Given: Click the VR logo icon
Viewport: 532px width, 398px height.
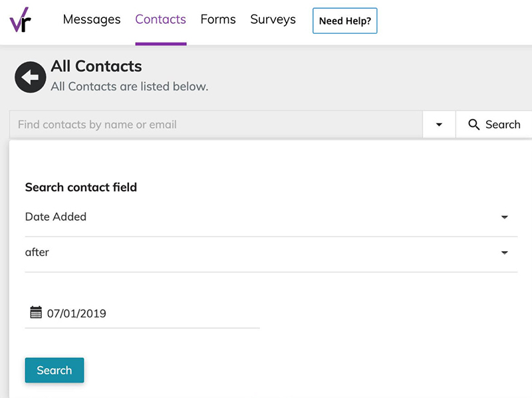Looking at the screenshot, I should 21,20.
